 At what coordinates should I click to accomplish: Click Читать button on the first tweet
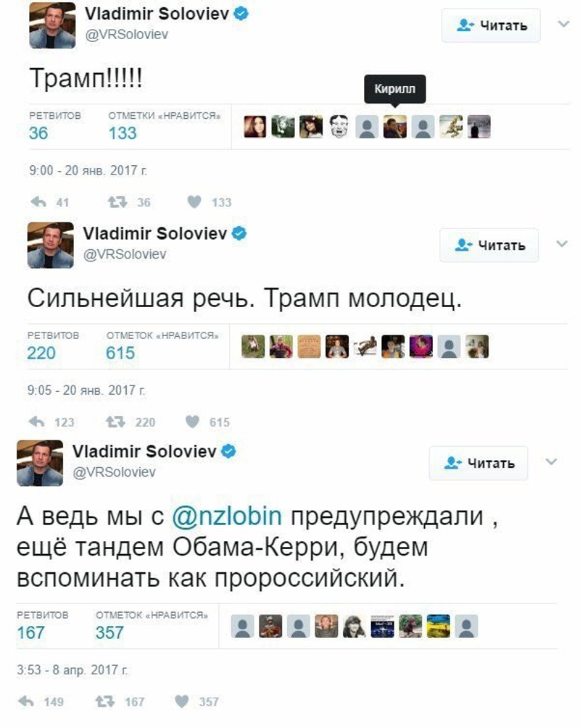tap(491, 26)
